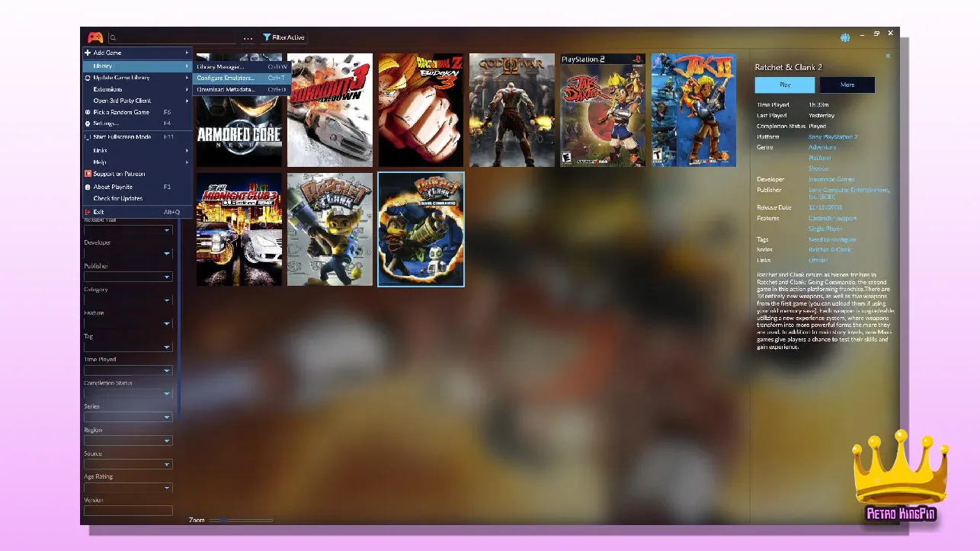This screenshot has height=551, width=980.
Task: Click the Version filter text field
Action: pyautogui.click(x=128, y=511)
